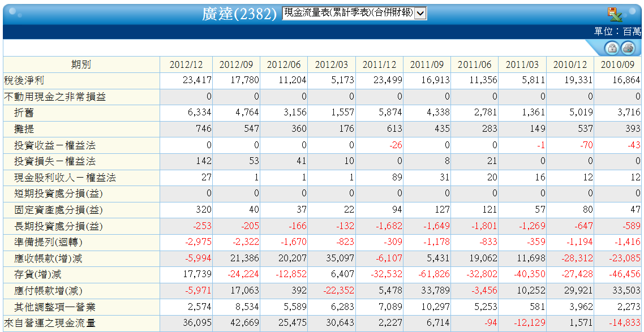
Task: Click the 投資損失－權益法 row label
Action: tap(56, 161)
